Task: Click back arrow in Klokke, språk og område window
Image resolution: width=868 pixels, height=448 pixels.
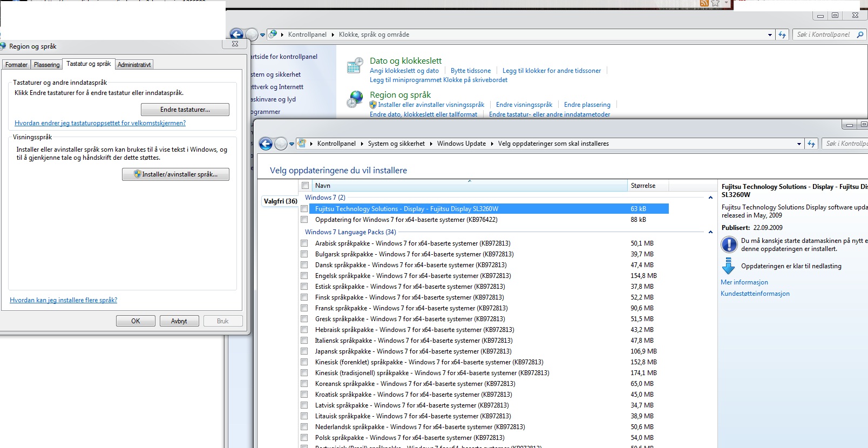Action: click(236, 35)
